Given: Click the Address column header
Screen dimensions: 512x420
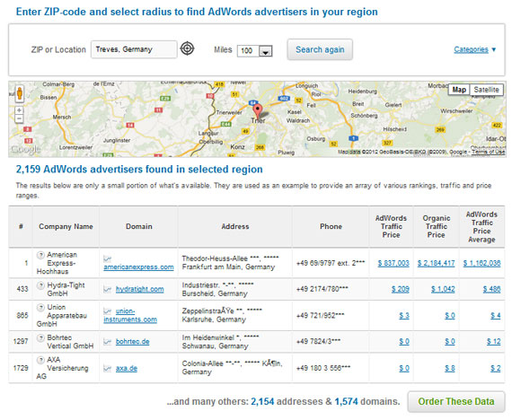Looking at the screenshot, I should point(235,226).
